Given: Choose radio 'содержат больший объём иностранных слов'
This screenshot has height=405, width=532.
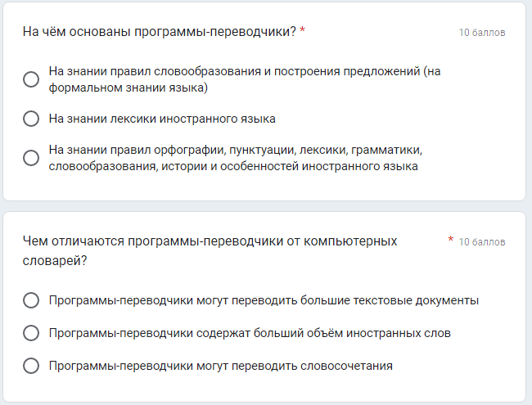Looking at the screenshot, I should click(x=31, y=333).
